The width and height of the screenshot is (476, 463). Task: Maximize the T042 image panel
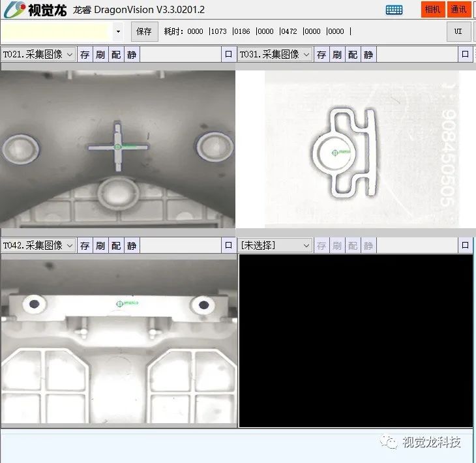point(228,246)
